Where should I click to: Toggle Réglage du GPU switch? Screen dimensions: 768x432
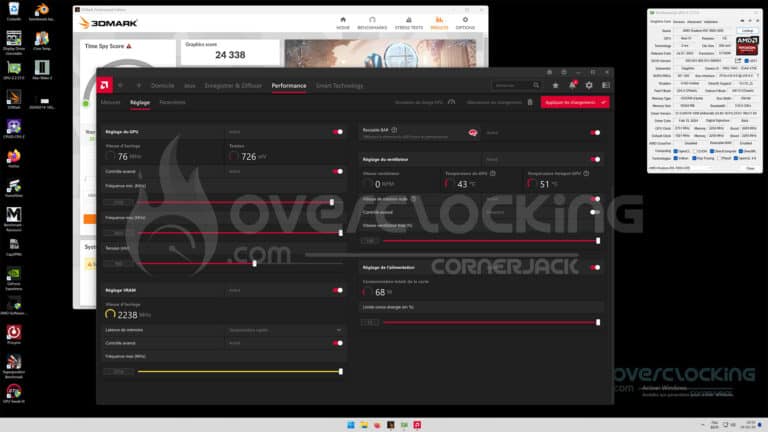pos(337,132)
